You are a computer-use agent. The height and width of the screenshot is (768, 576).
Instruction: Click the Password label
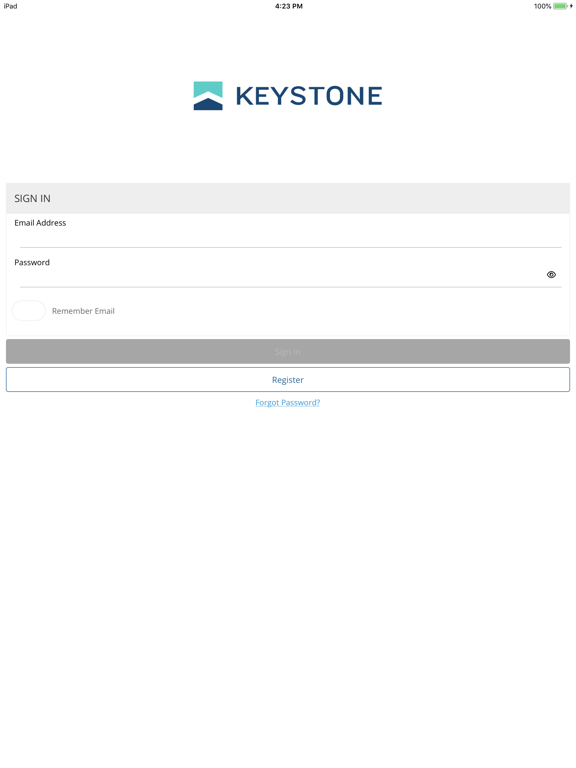[32, 263]
